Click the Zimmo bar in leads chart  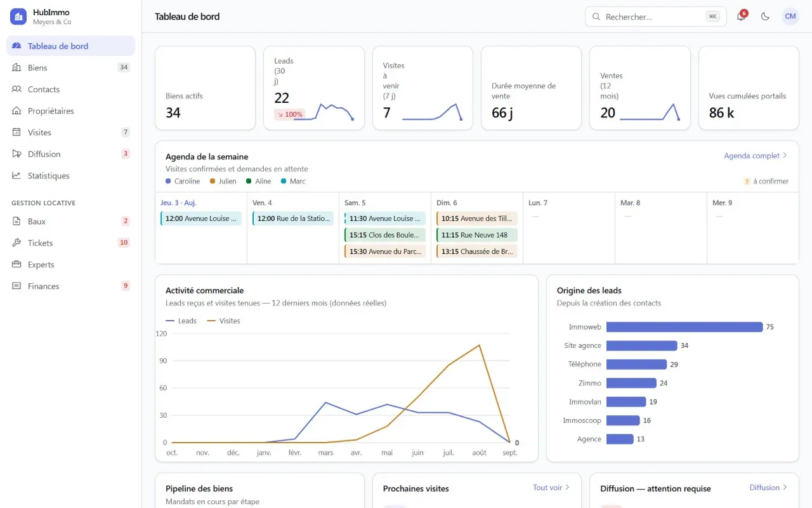click(631, 383)
